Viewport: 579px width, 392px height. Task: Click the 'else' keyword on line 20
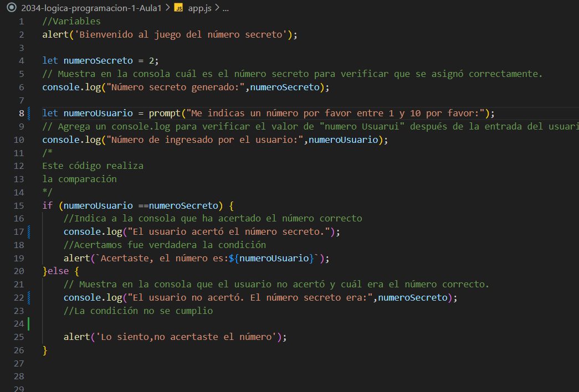[58, 271]
